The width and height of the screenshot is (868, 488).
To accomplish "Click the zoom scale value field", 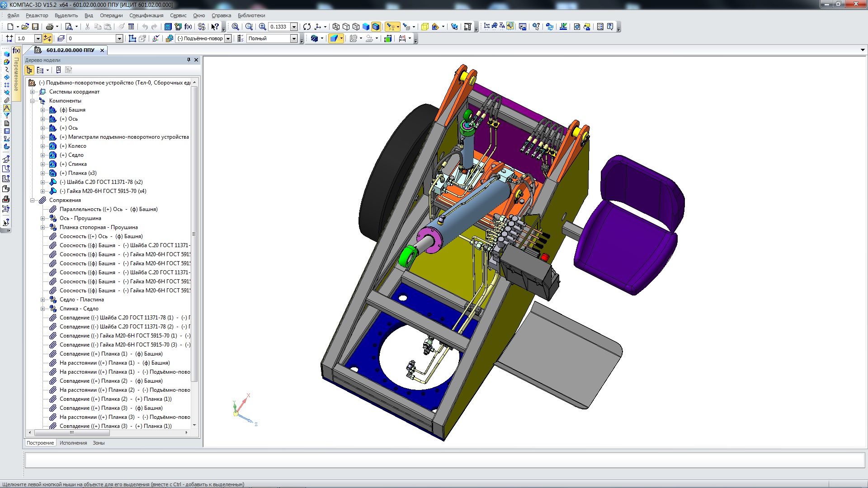I will point(278,27).
